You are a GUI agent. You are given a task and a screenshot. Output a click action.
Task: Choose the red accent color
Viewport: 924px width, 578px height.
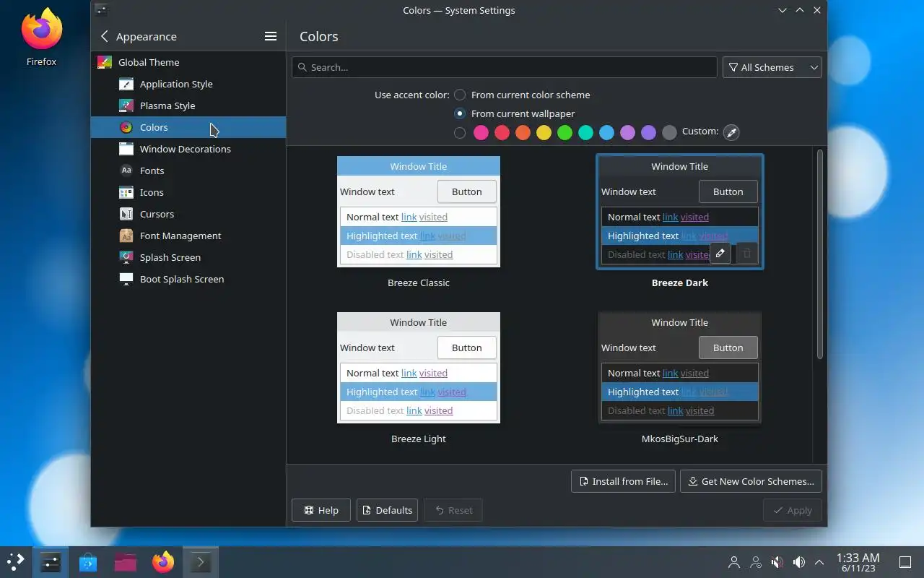pos(502,132)
